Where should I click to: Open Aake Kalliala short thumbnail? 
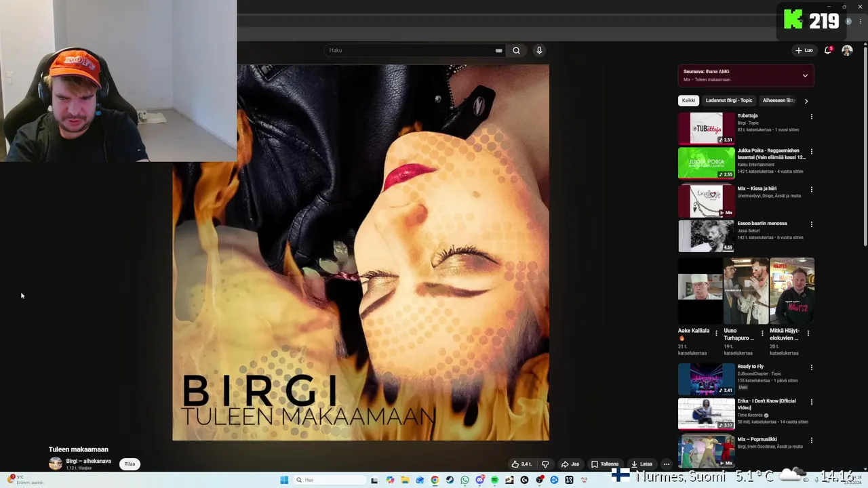click(x=700, y=291)
